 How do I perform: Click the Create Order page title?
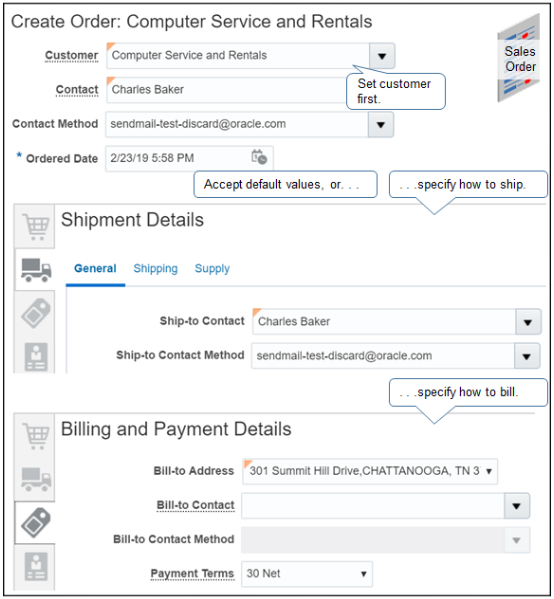pos(191,22)
